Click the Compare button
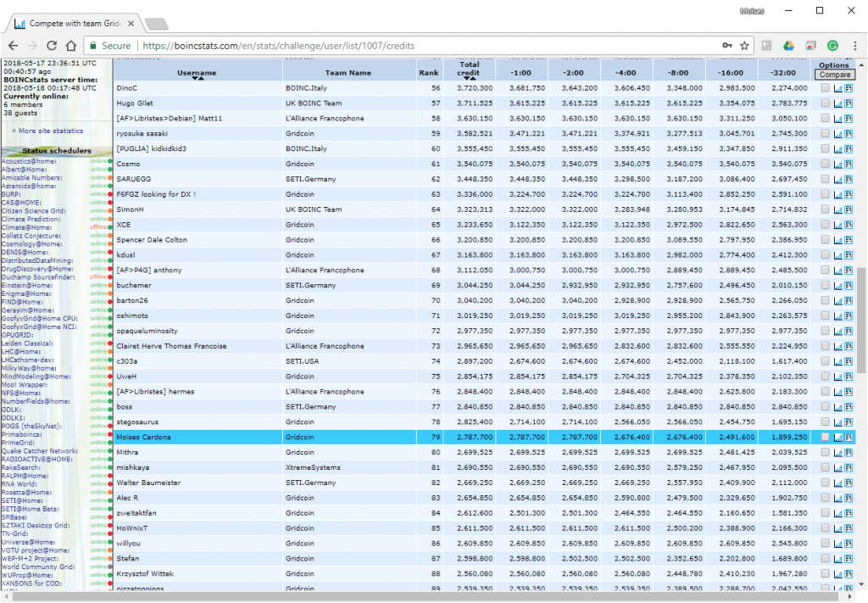 (835, 75)
